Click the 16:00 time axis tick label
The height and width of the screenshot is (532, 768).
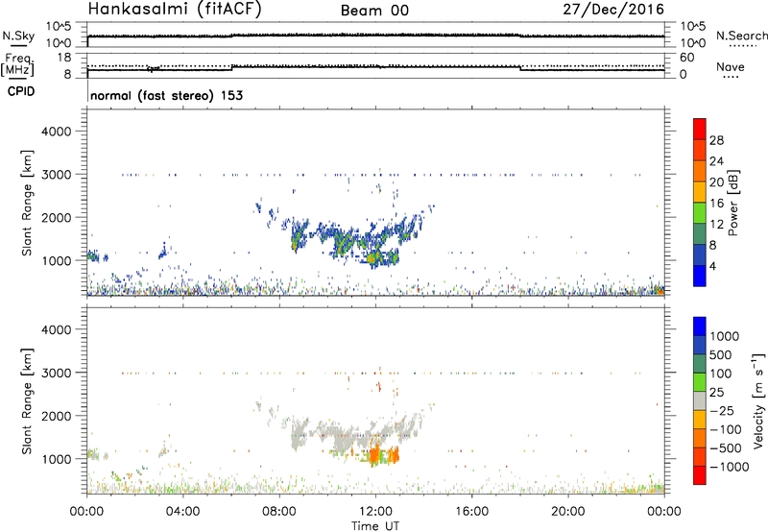click(x=471, y=512)
